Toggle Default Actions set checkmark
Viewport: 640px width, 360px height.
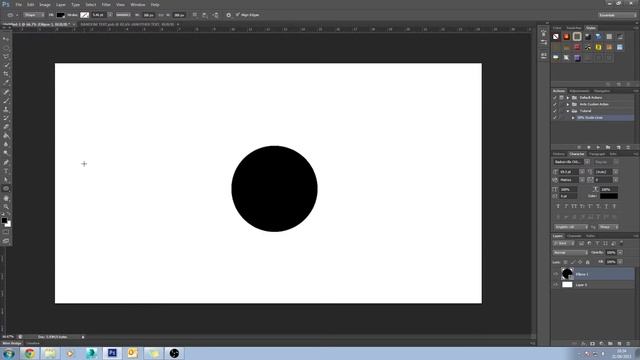554,98
